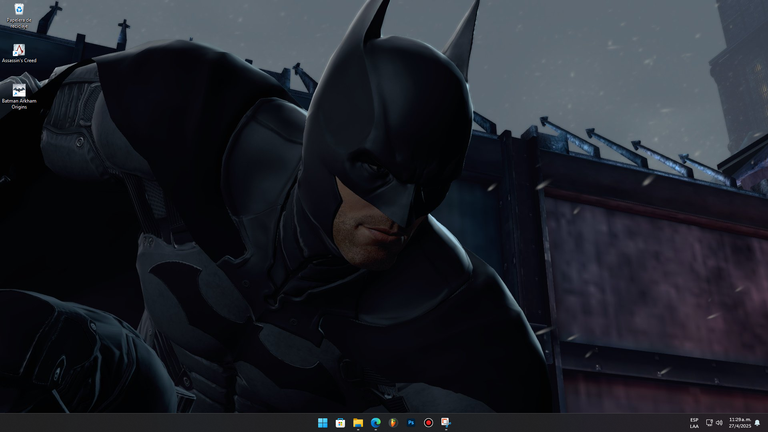768x432 pixels.
Task: Open the notifications bell icon
Action: click(x=757, y=423)
